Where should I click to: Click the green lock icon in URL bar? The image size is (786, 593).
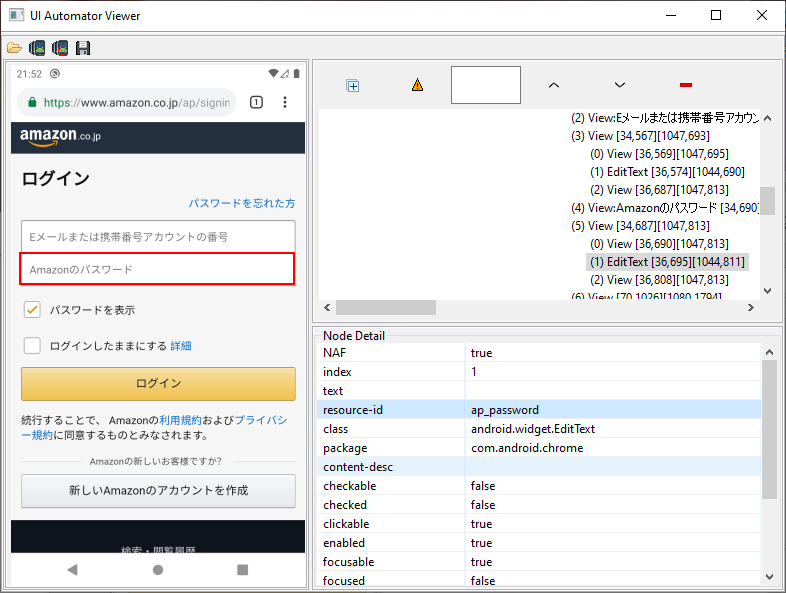pos(32,102)
